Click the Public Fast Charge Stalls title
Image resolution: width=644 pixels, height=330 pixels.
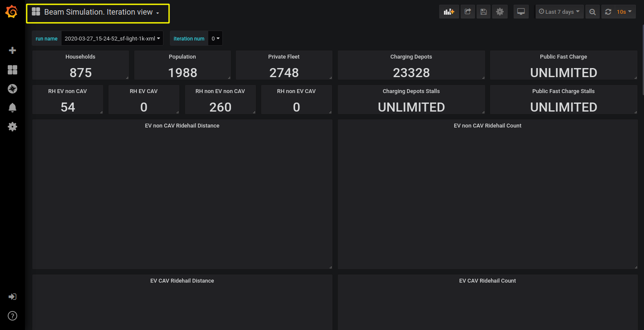tap(564, 91)
